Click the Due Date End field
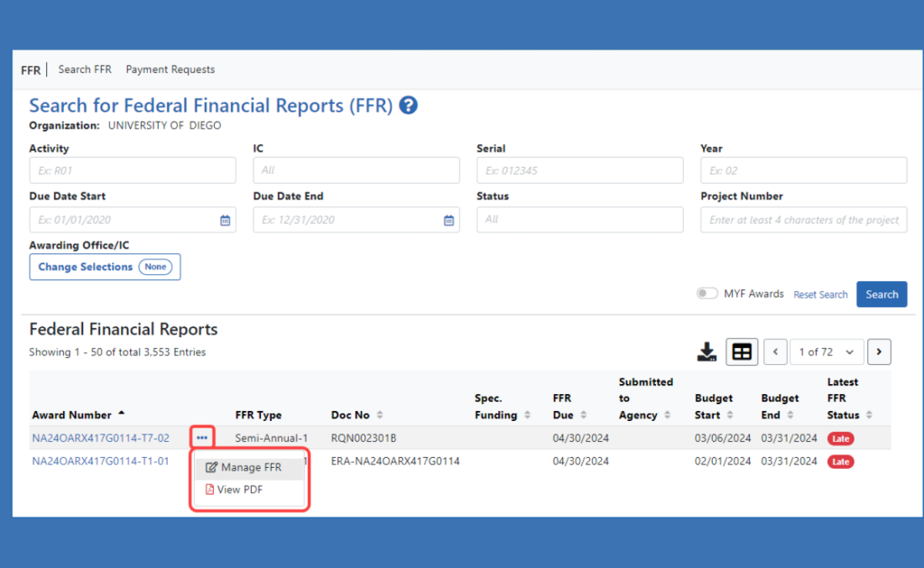Screen dimensions: 924x568 356,220
